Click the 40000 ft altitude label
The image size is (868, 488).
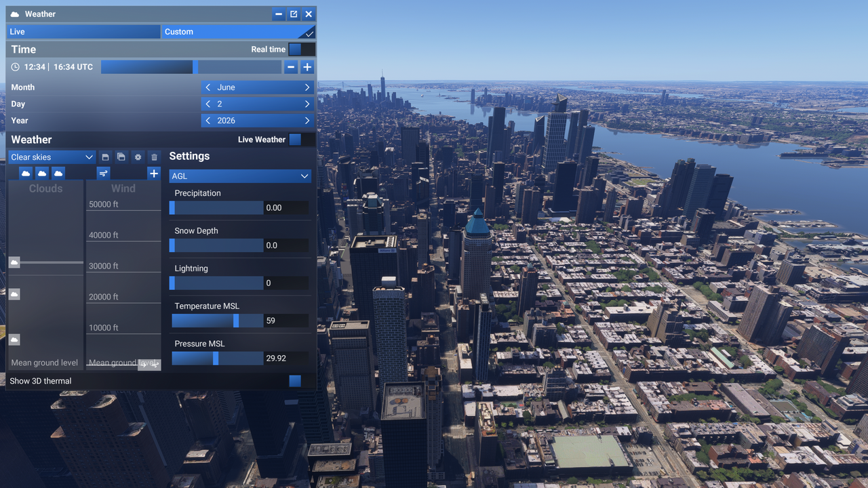[x=104, y=235]
